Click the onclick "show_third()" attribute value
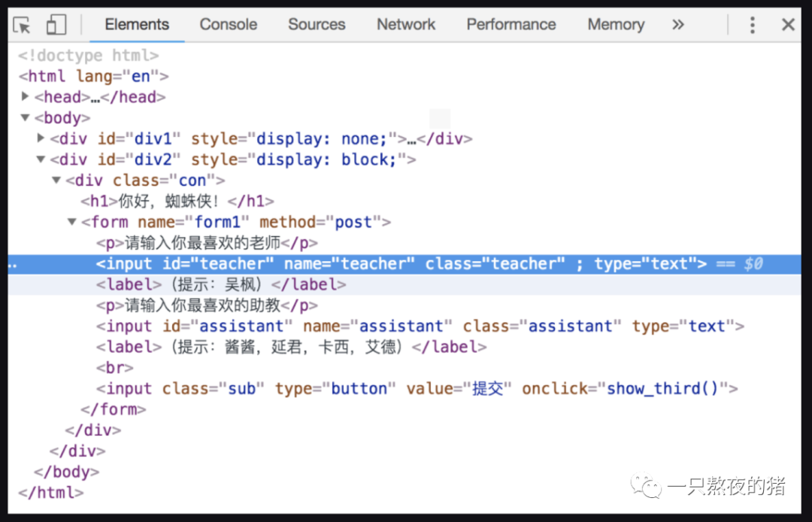This screenshot has width=812, height=522. (662, 389)
